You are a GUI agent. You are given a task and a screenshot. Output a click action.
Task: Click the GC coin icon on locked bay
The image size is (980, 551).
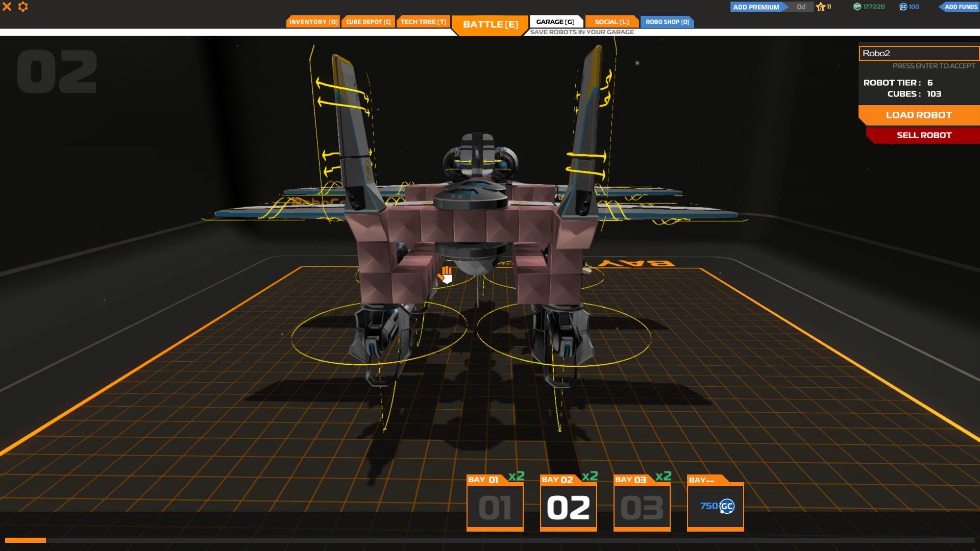pyautogui.click(x=726, y=506)
